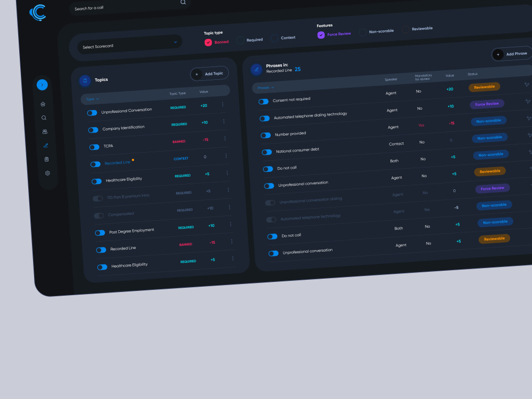Open the Users group sidebar icon
The image size is (532, 399).
pyautogui.click(x=45, y=131)
